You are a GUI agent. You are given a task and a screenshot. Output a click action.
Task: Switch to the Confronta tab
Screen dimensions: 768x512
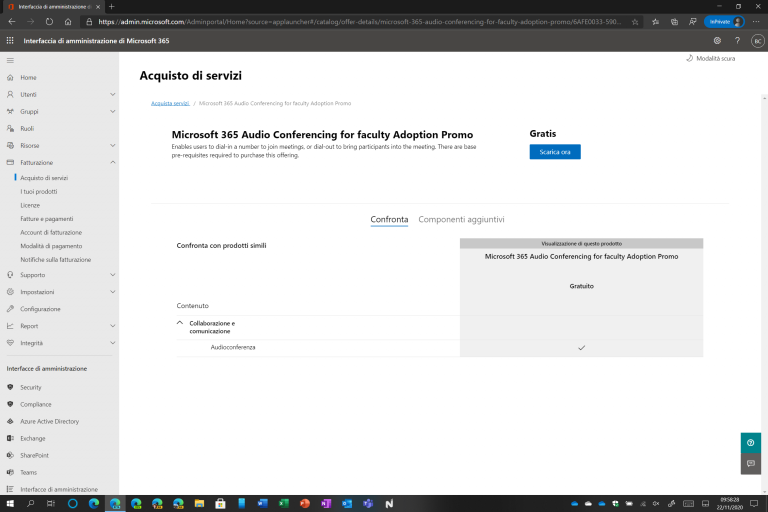pos(389,219)
